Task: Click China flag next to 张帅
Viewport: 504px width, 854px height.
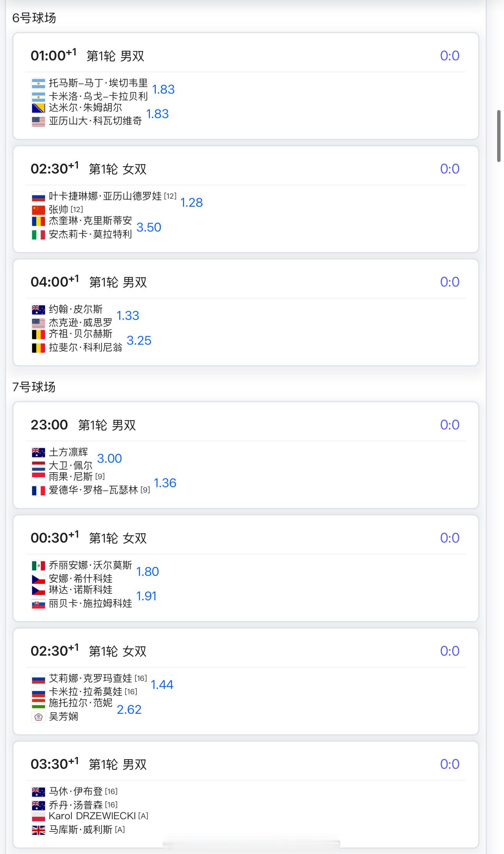Action: [x=38, y=210]
